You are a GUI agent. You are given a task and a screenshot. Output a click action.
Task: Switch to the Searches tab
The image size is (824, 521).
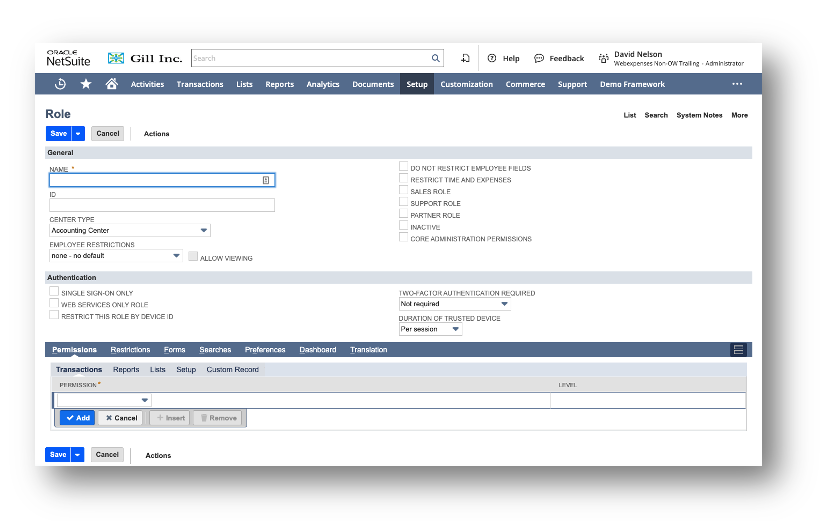[215, 350]
